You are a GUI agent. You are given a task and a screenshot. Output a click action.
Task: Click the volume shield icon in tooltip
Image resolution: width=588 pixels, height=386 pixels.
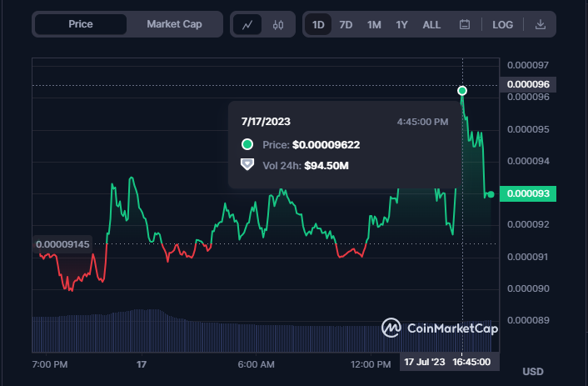pyautogui.click(x=247, y=164)
